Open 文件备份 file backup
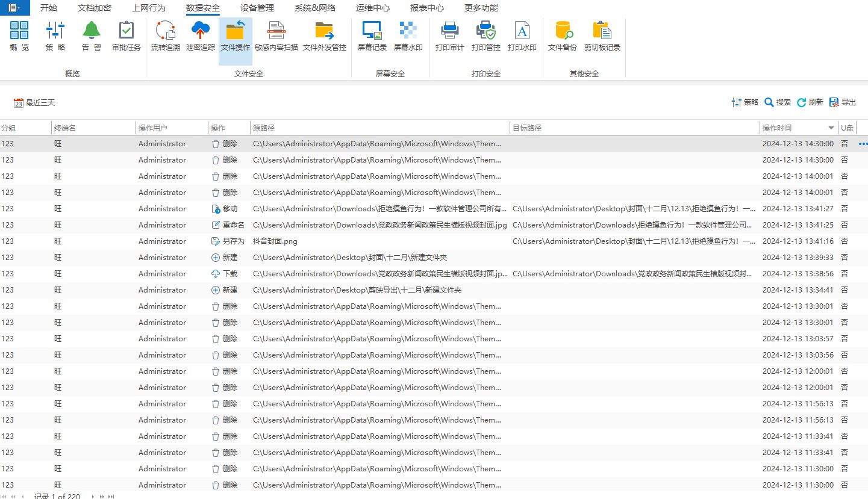The width and height of the screenshot is (868, 499). coord(562,36)
